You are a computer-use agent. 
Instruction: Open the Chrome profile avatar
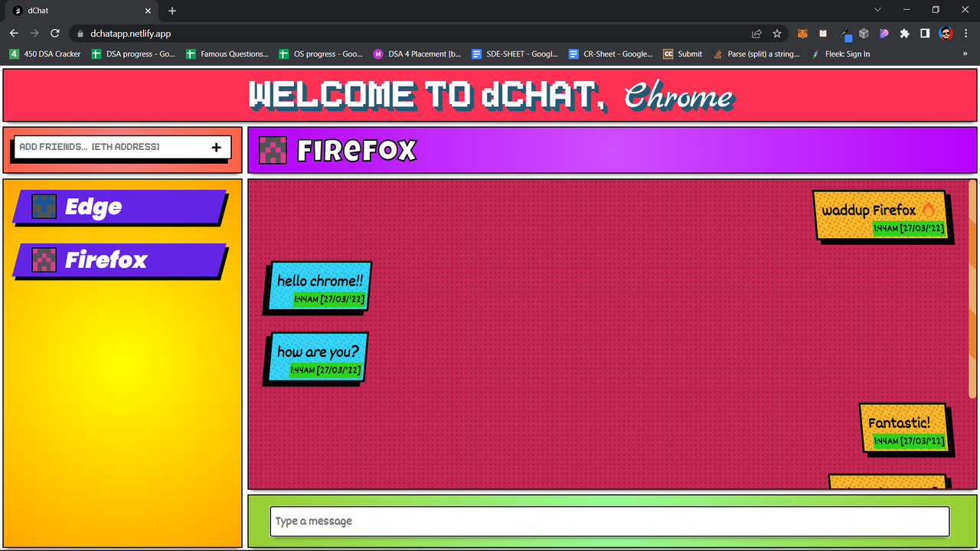(x=946, y=34)
